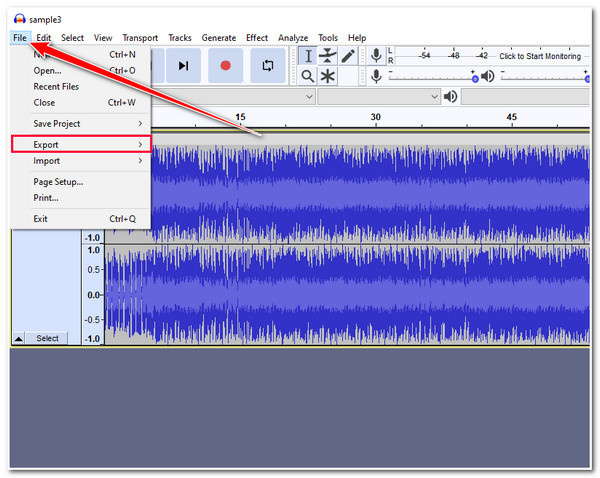Select the Envelope tool
This screenshot has width=600, height=478.
(x=328, y=56)
